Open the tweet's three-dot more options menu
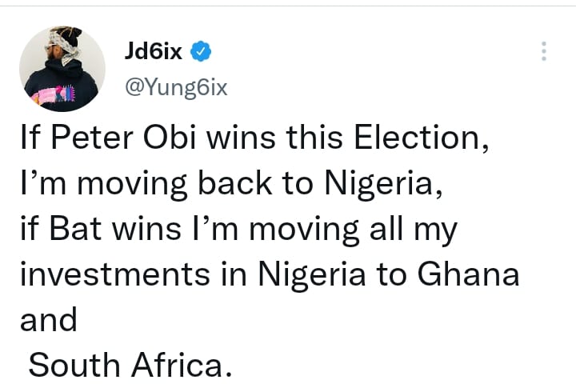Viewport: 576px width, 392px height. click(x=544, y=51)
